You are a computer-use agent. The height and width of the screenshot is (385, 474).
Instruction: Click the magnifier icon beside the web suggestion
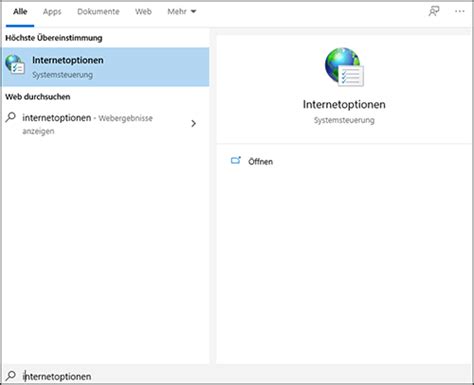click(x=11, y=117)
